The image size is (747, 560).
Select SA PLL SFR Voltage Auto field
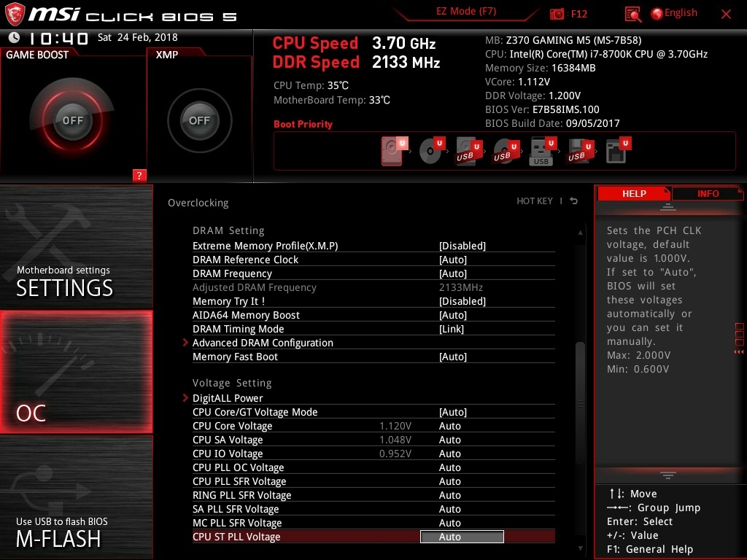click(x=449, y=508)
